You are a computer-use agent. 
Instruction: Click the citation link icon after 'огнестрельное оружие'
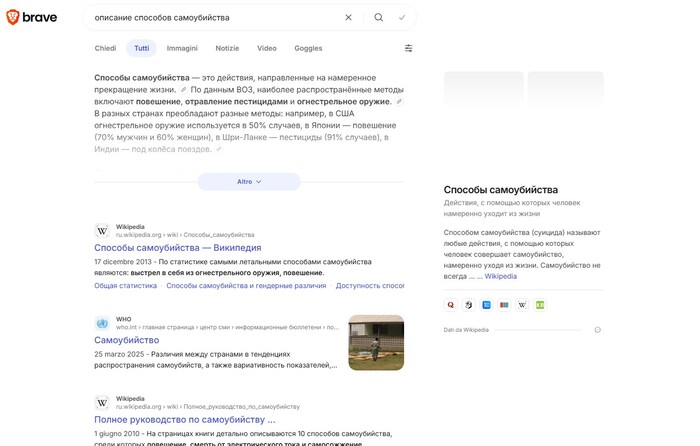[x=400, y=102]
